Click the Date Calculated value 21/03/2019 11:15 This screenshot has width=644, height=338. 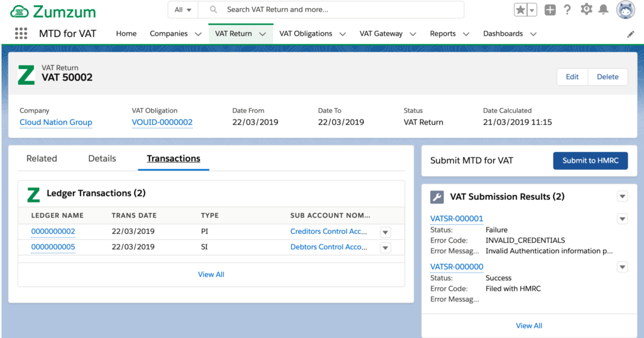pos(518,123)
